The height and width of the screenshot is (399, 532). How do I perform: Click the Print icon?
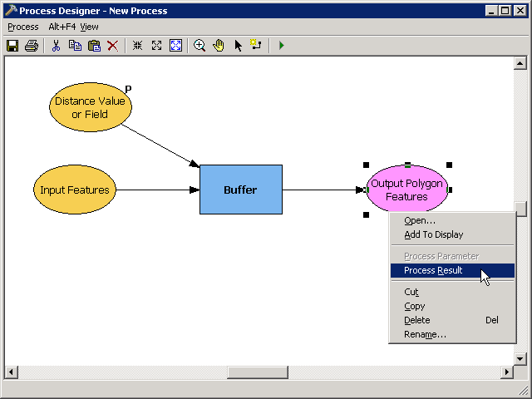click(x=32, y=46)
